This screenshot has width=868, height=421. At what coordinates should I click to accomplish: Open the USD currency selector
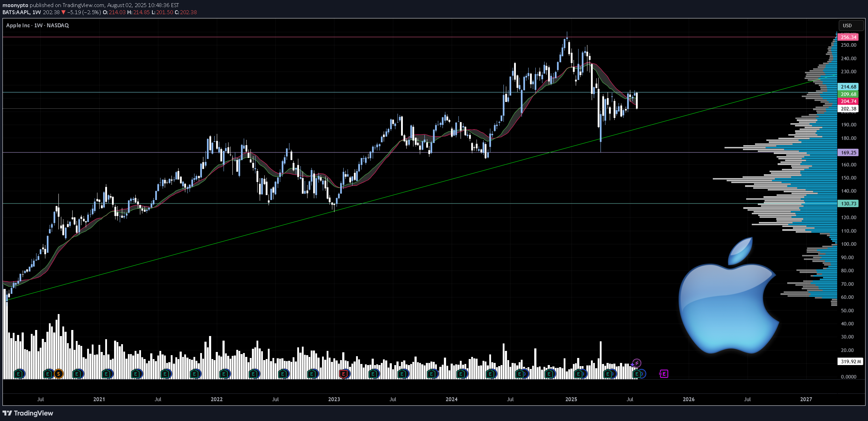click(851, 25)
